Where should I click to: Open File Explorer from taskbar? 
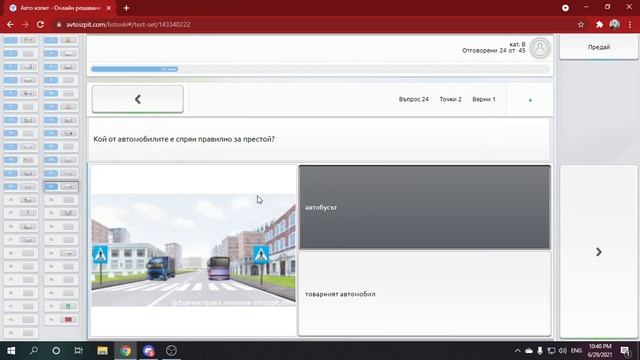pyautogui.click(x=102, y=351)
